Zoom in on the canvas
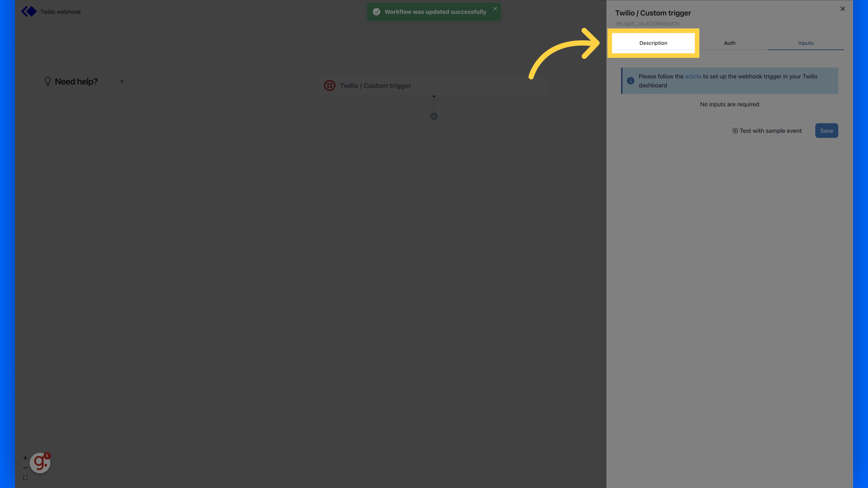This screenshot has width=868, height=488. (25, 458)
